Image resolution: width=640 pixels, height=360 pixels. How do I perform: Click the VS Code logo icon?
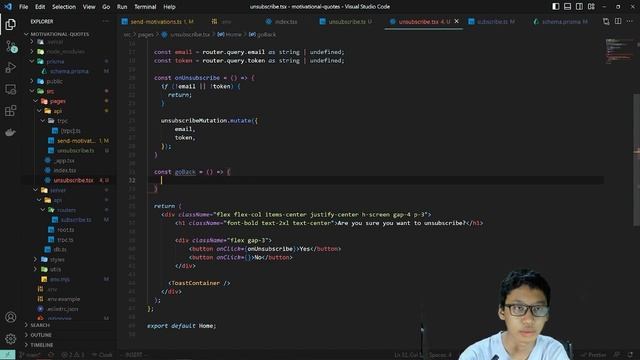tap(8, 7)
